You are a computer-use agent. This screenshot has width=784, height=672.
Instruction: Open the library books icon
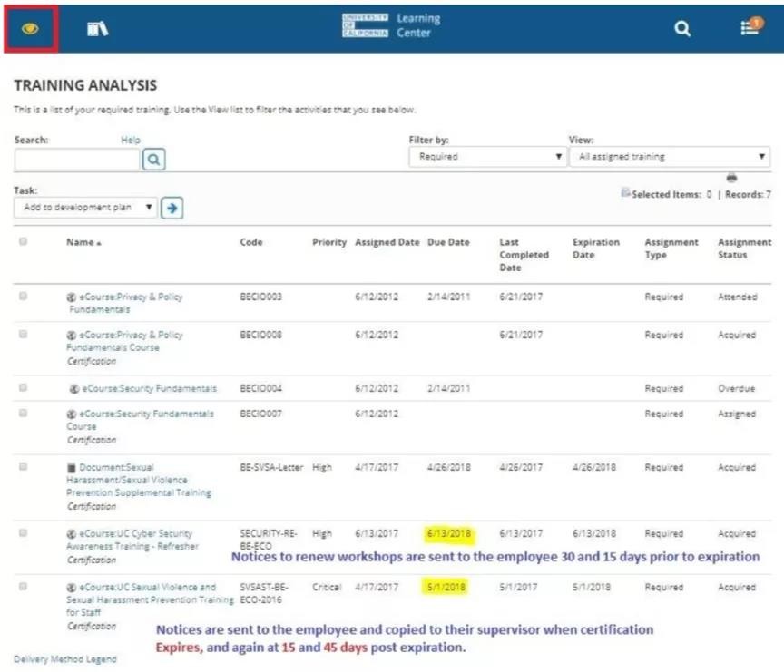coord(97,29)
